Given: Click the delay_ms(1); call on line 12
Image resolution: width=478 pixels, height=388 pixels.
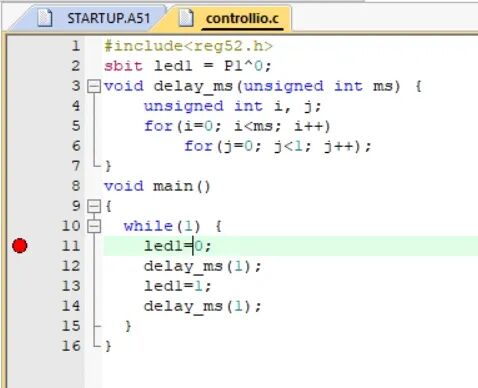Looking at the screenshot, I should pos(202,266).
